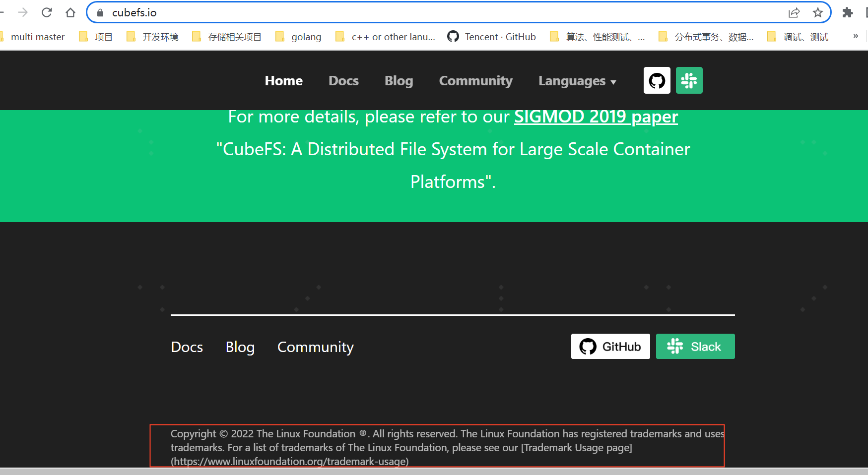Select Community in the top navigation menu
Viewport: 868px width, 475px height.
pos(475,81)
